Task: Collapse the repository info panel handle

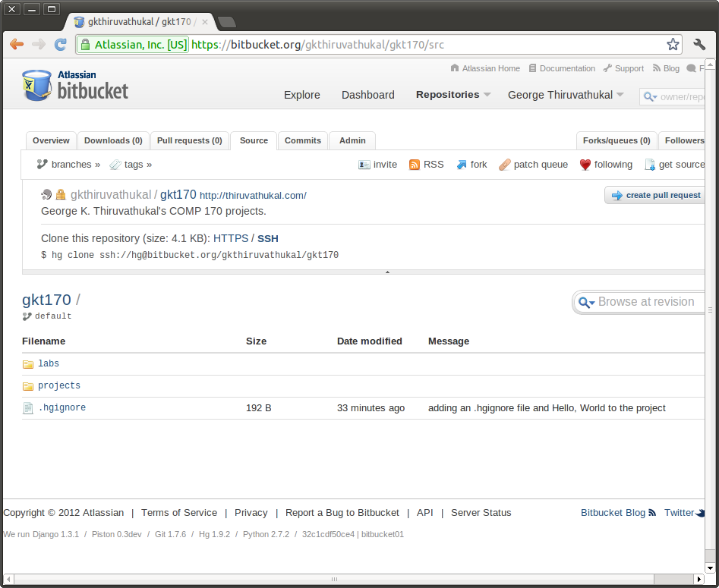Action: (388, 272)
